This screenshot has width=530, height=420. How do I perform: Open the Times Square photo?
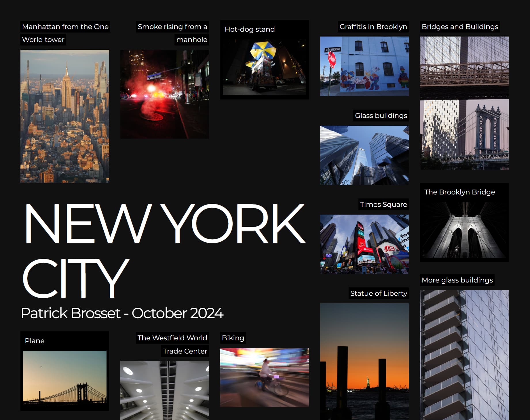click(364, 246)
